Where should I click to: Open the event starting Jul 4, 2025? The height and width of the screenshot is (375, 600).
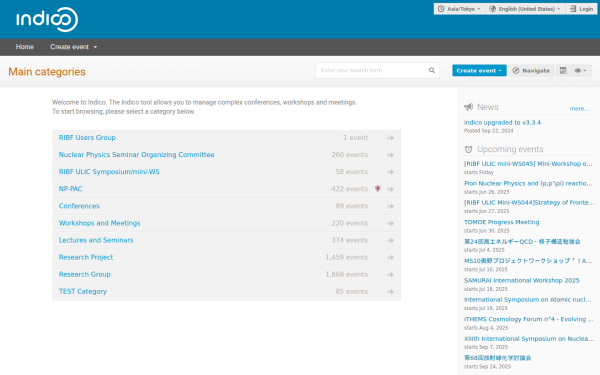point(522,241)
